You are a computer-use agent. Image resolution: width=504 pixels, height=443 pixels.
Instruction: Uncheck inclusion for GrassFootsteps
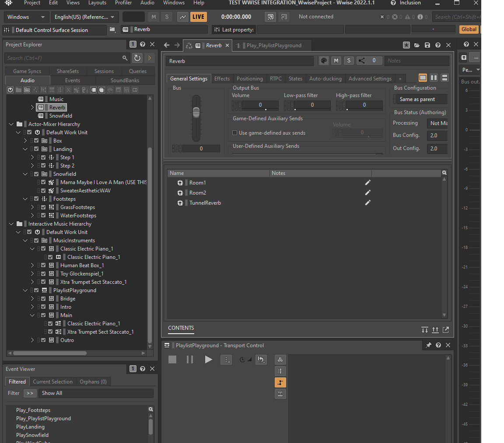[43, 207]
